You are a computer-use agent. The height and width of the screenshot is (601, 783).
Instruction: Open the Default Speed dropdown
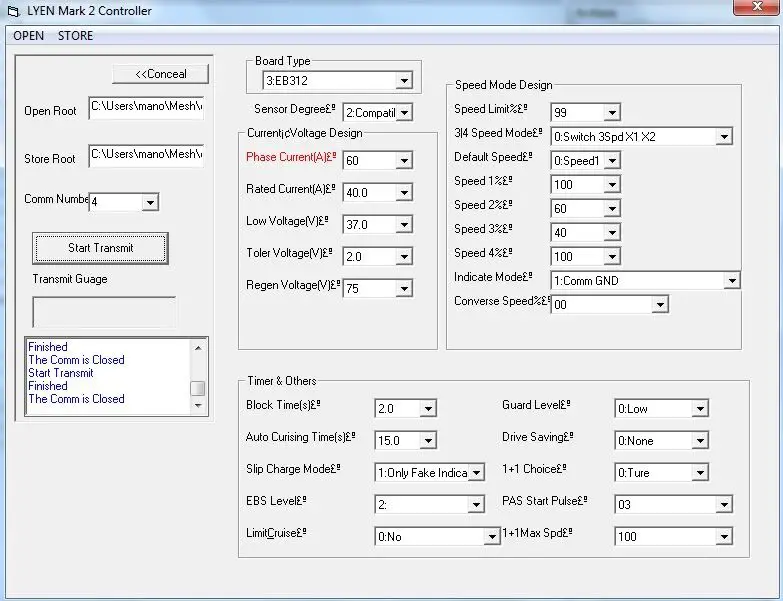612,161
